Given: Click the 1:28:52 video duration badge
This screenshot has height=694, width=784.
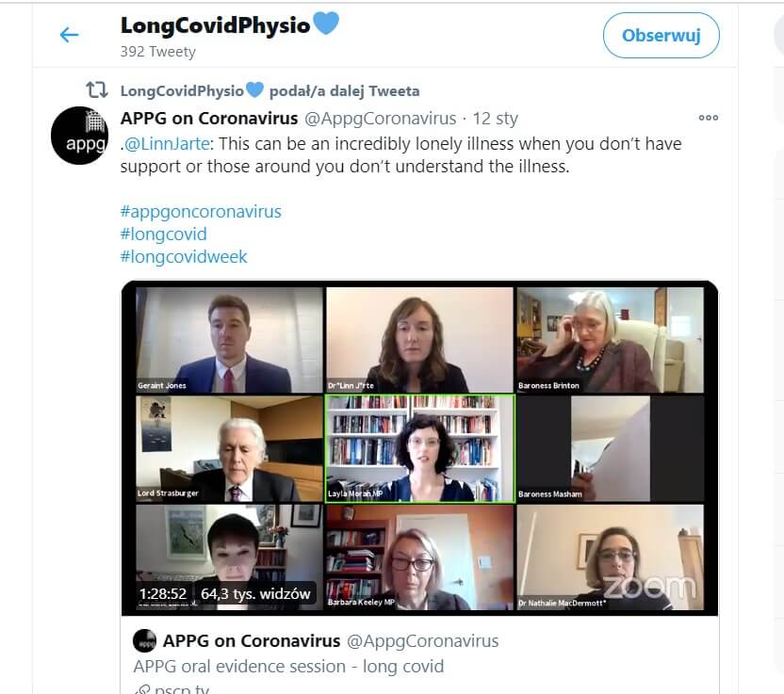Looking at the screenshot, I should click(163, 593).
